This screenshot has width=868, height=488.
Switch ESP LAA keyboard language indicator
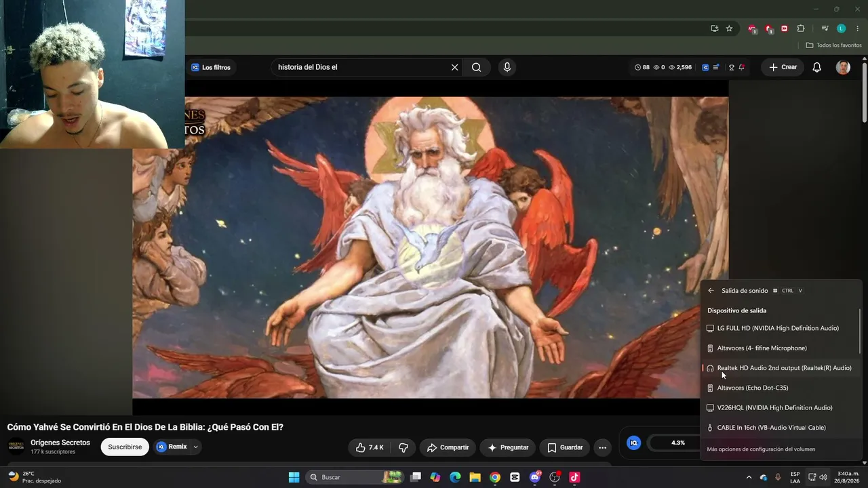coord(795,477)
